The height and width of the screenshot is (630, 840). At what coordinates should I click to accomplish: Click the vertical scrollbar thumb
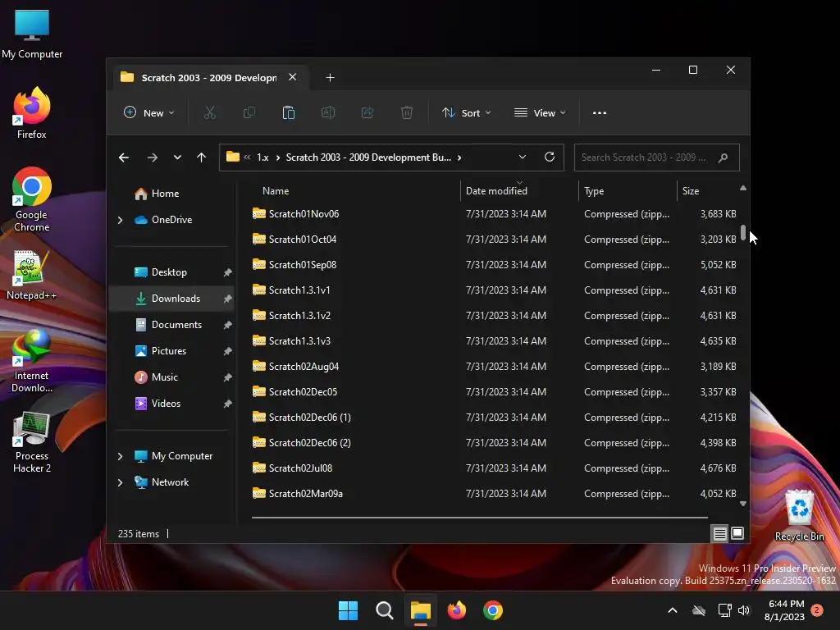(x=743, y=232)
